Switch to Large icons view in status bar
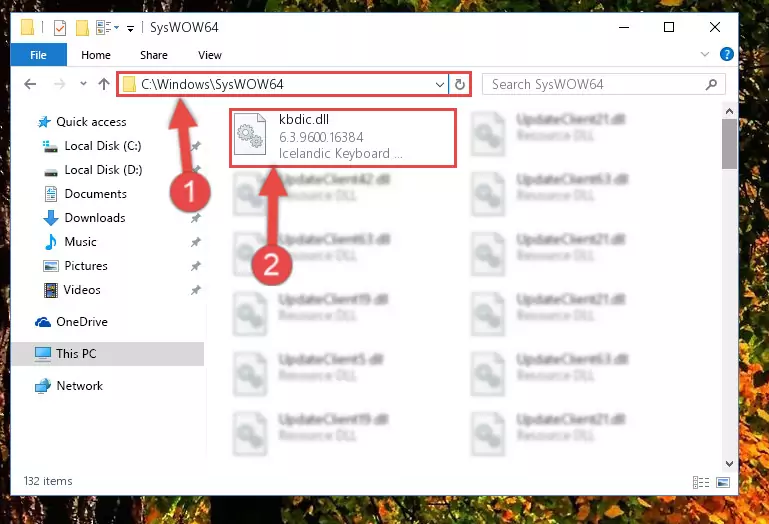 click(x=723, y=482)
